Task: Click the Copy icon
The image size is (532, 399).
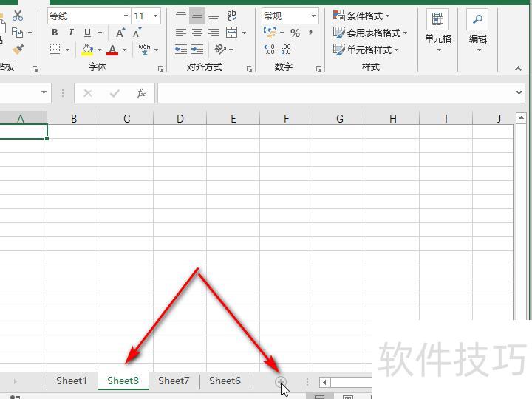Action: pyautogui.click(x=17, y=33)
